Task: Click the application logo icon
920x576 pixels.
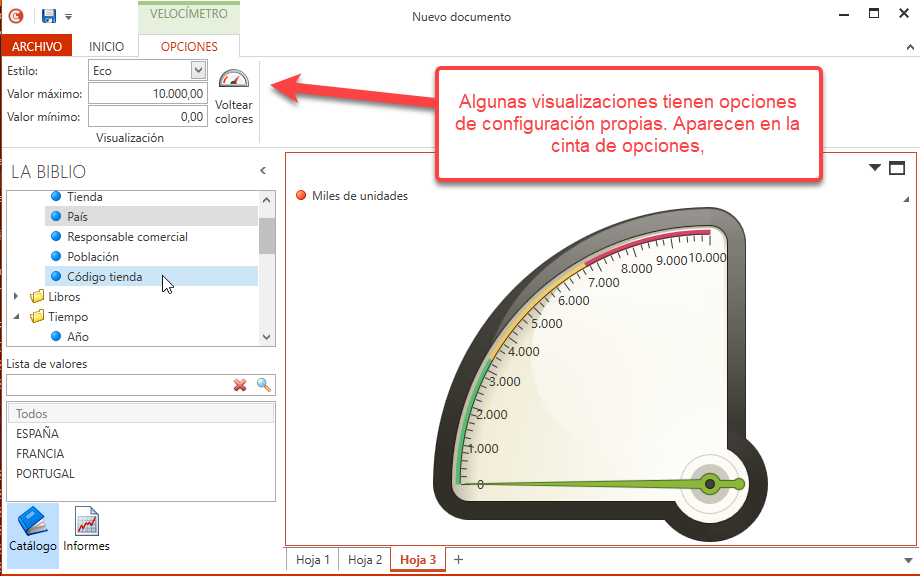Action: 16,16
